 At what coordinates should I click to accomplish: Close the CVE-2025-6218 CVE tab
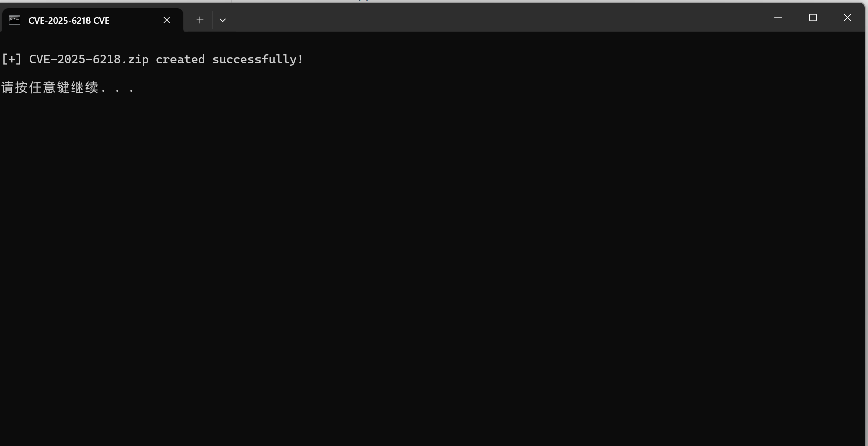pos(167,20)
